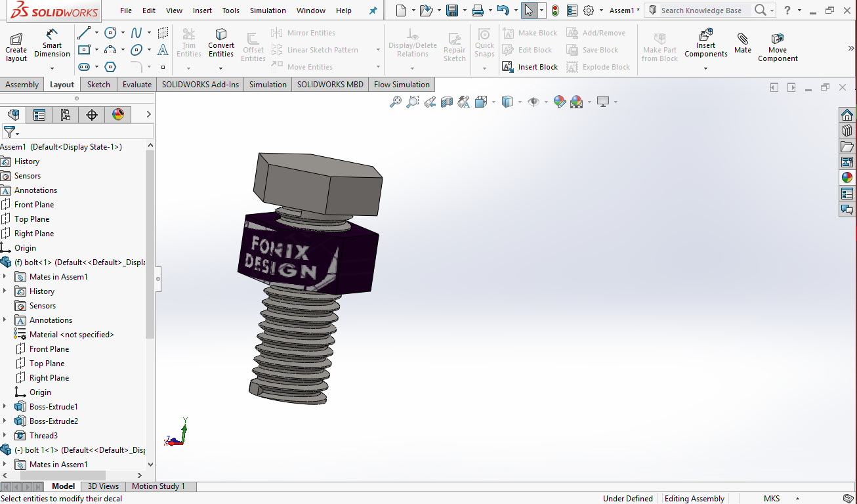Select the Circle sketch tool

coord(111,33)
